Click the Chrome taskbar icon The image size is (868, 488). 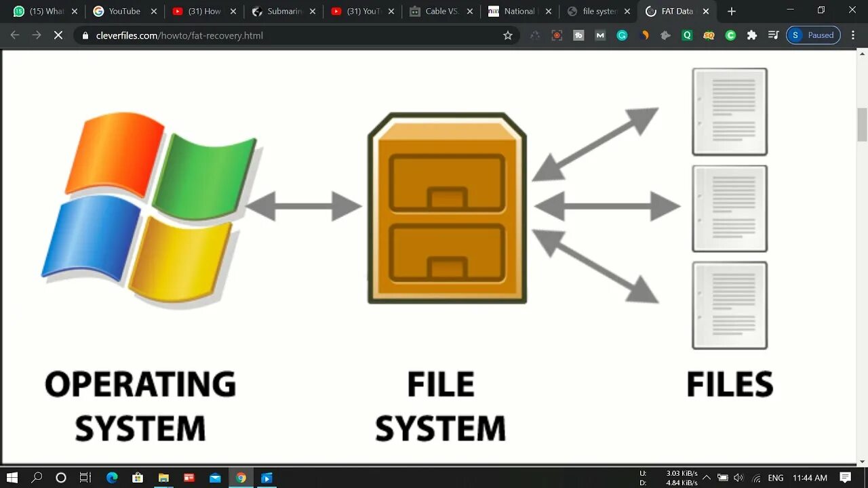[x=241, y=478]
